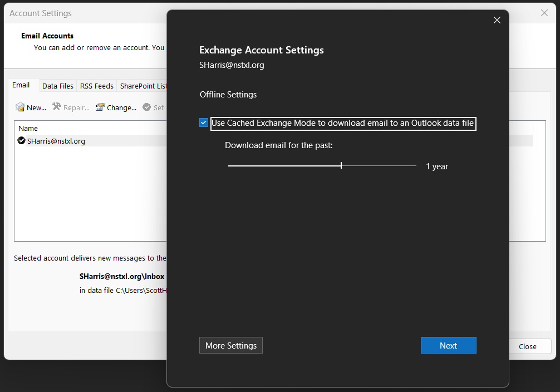
Task: Click the Next button
Action: pyautogui.click(x=448, y=345)
